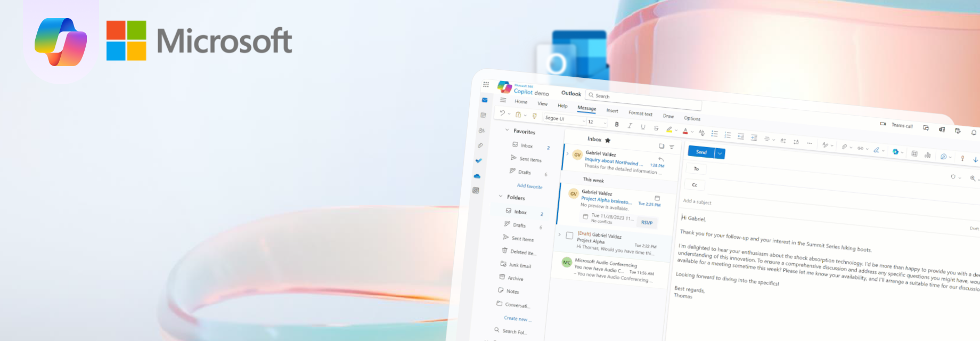980x341 pixels.
Task: Expand the Draft Project Alpha conversation chevron
Action: point(559,234)
